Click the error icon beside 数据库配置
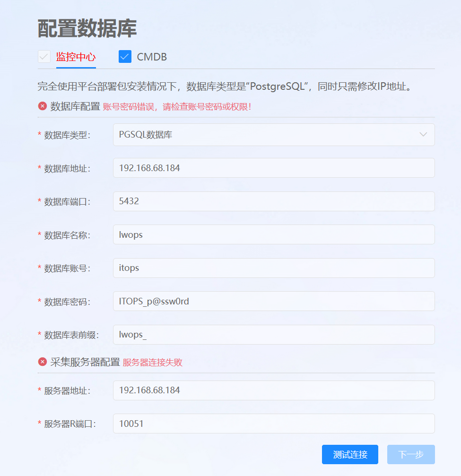 click(43, 106)
